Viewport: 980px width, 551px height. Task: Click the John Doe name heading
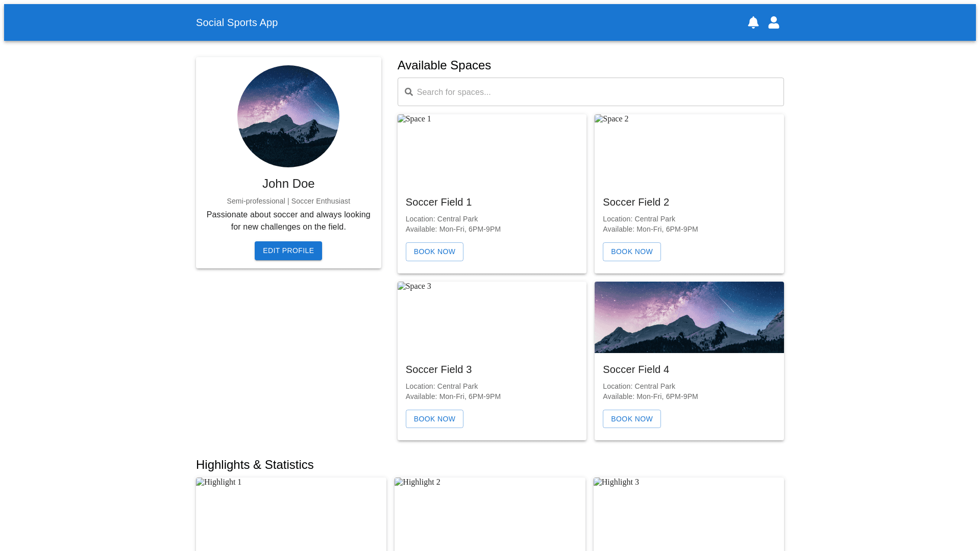[288, 184]
